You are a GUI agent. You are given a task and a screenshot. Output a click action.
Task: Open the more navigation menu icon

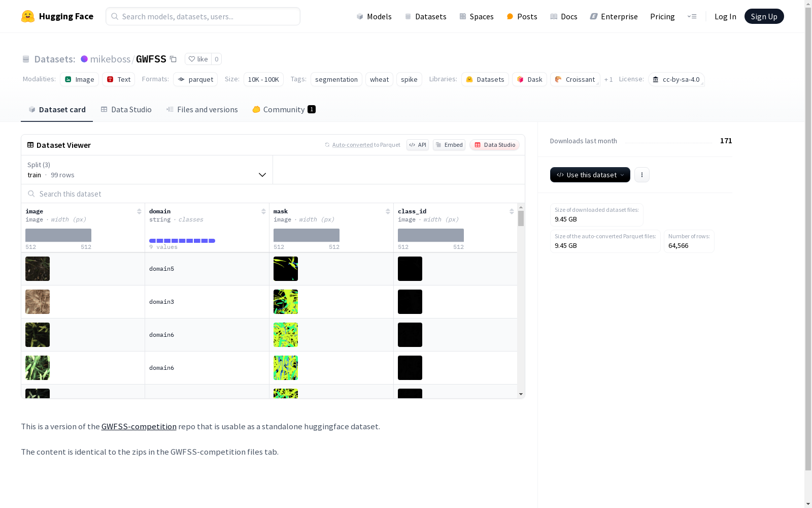(x=692, y=16)
